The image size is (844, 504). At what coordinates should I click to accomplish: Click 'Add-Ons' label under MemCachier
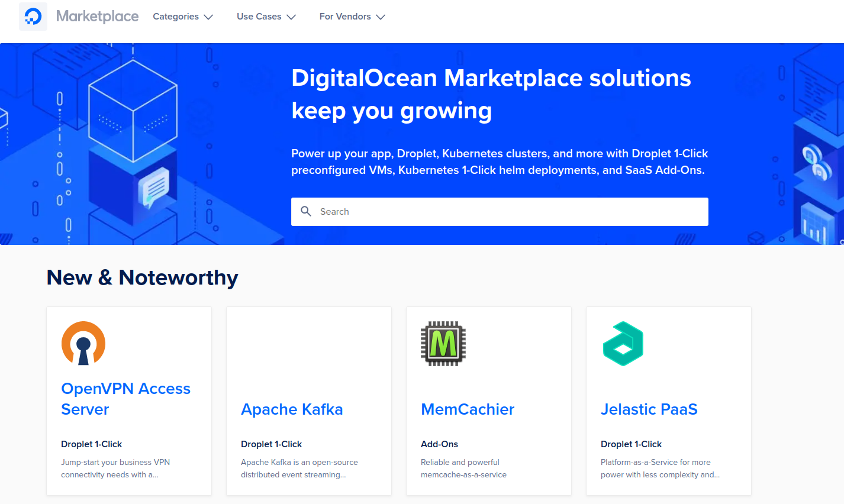(439, 444)
